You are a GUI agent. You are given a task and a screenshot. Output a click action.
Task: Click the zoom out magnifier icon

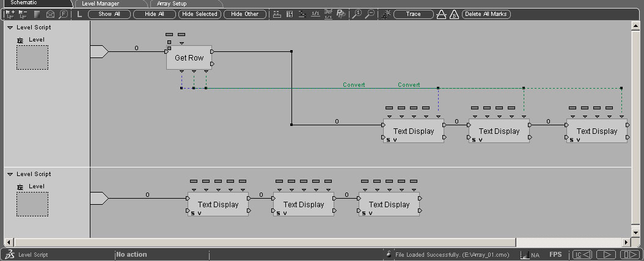pyautogui.click(x=370, y=14)
